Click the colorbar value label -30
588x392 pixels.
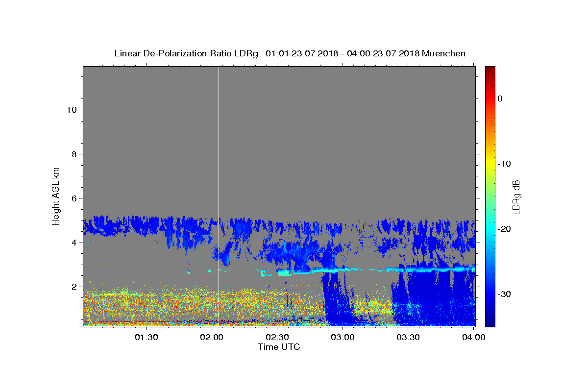click(x=504, y=294)
